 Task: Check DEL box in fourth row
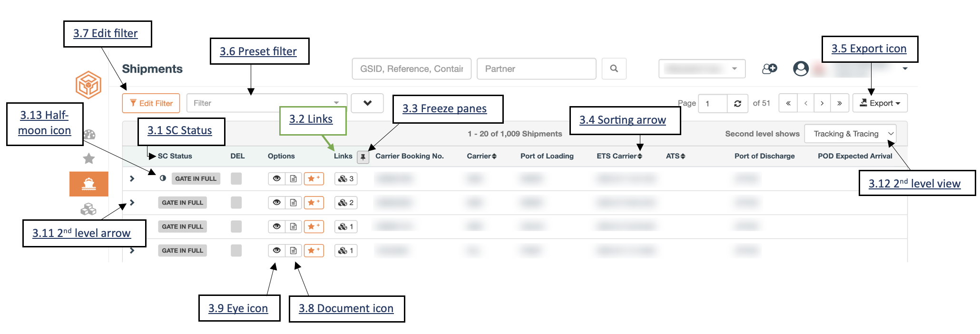pyautogui.click(x=236, y=250)
